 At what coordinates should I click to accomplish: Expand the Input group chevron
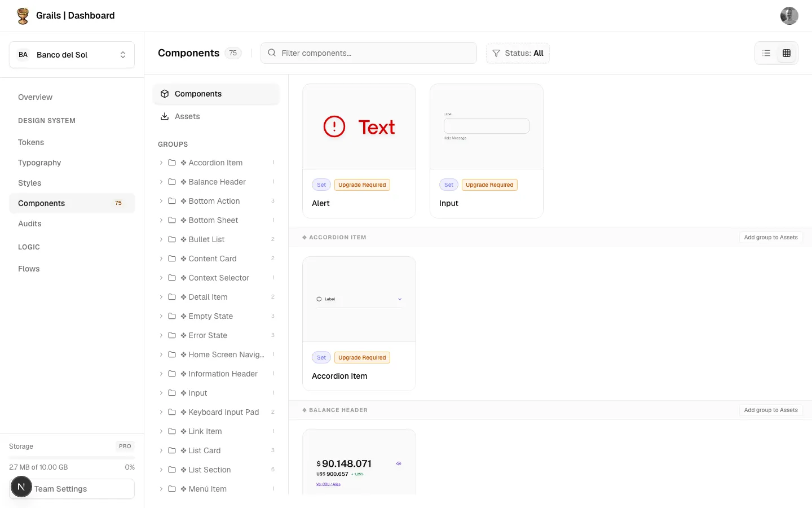pyautogui.click(x=161, y=393)
